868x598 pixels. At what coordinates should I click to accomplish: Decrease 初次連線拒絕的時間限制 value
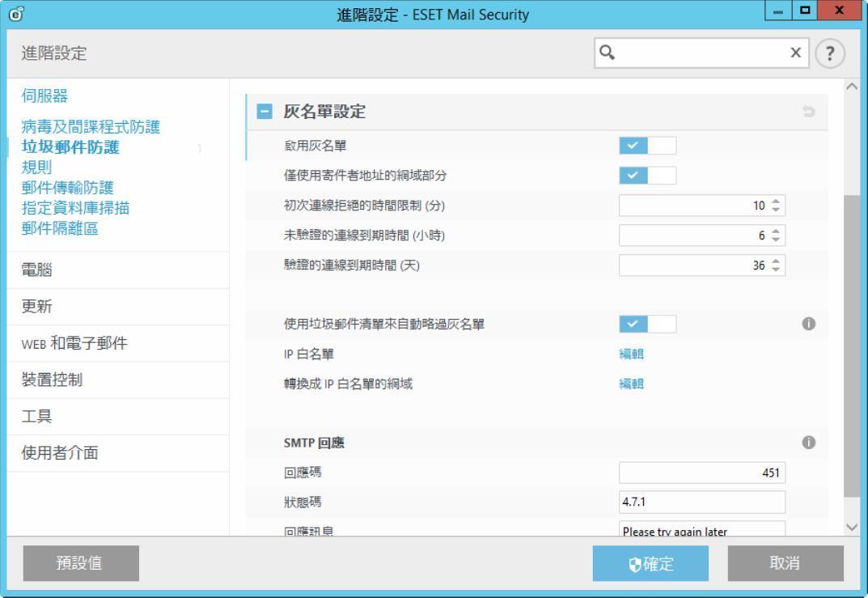pos(776,210)
